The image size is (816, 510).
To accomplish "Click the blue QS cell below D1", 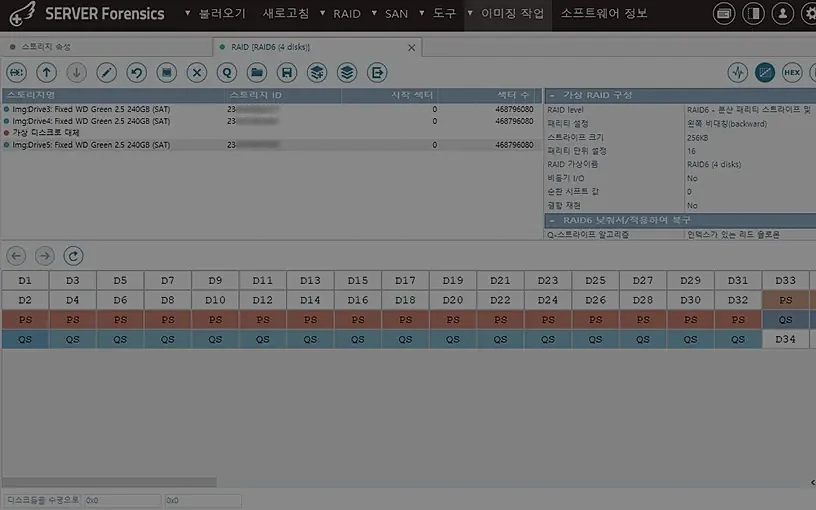I will [25, 339].
